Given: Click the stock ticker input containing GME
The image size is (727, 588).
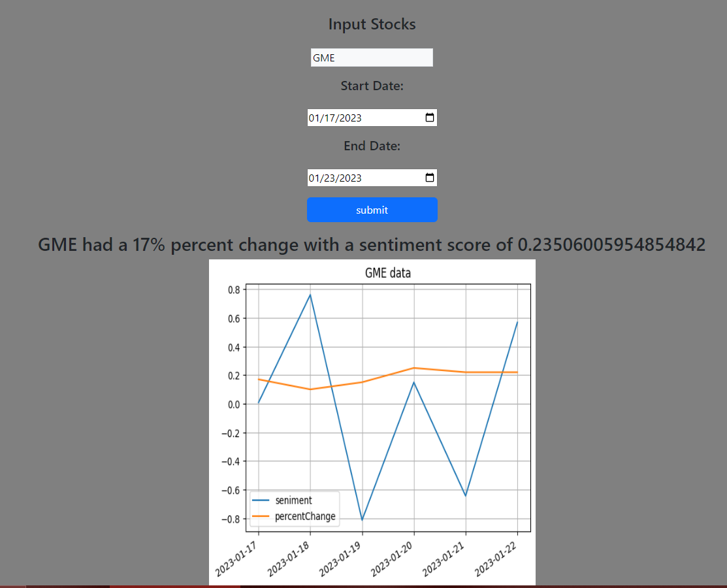Looking at the screenshot, I should point(372,57).
